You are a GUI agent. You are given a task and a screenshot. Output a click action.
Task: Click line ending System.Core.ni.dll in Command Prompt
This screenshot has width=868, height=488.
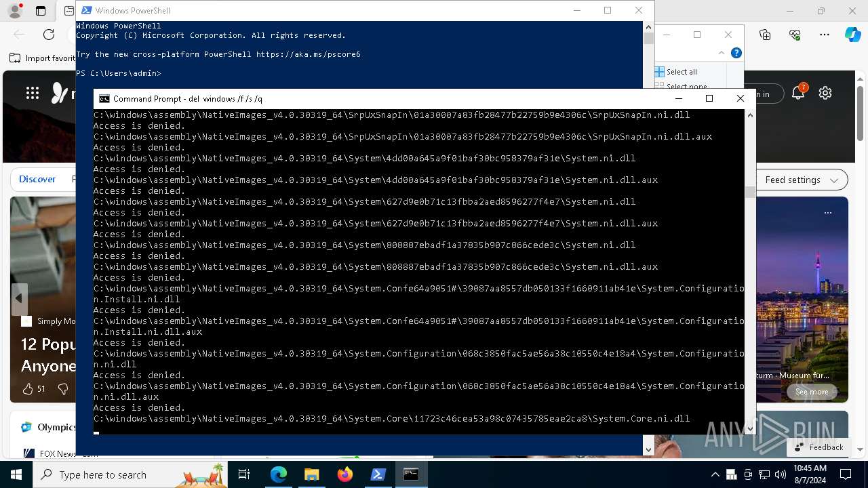click(391, 419)
